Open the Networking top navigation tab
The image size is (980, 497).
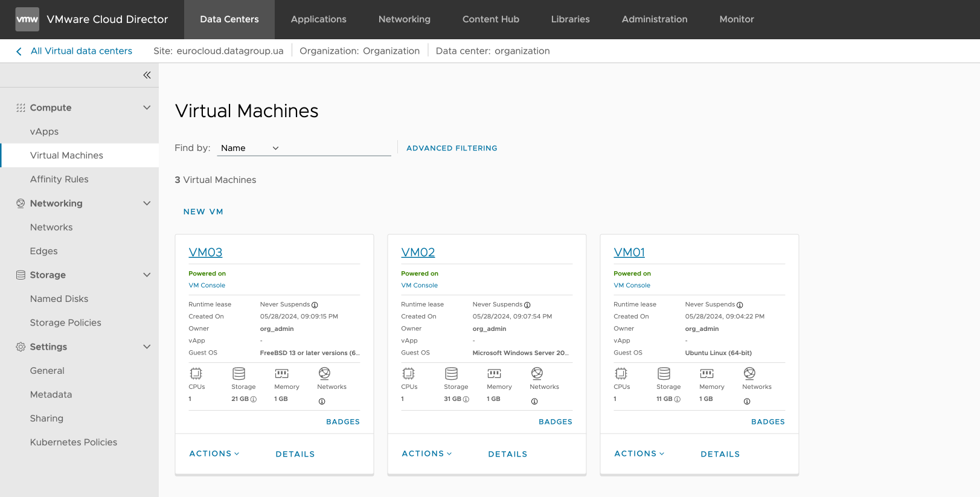click(x=405, y=19)
